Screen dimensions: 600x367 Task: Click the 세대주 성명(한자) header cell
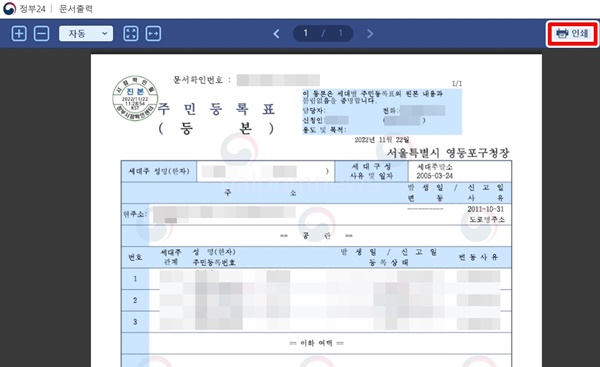159,171
